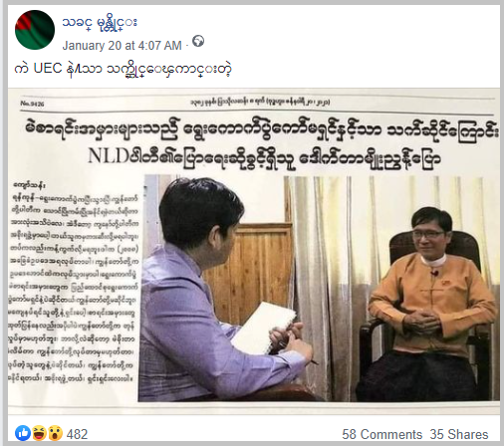Open the 35 Shares link
Screen dimensions: 504x446
point(459,434)
